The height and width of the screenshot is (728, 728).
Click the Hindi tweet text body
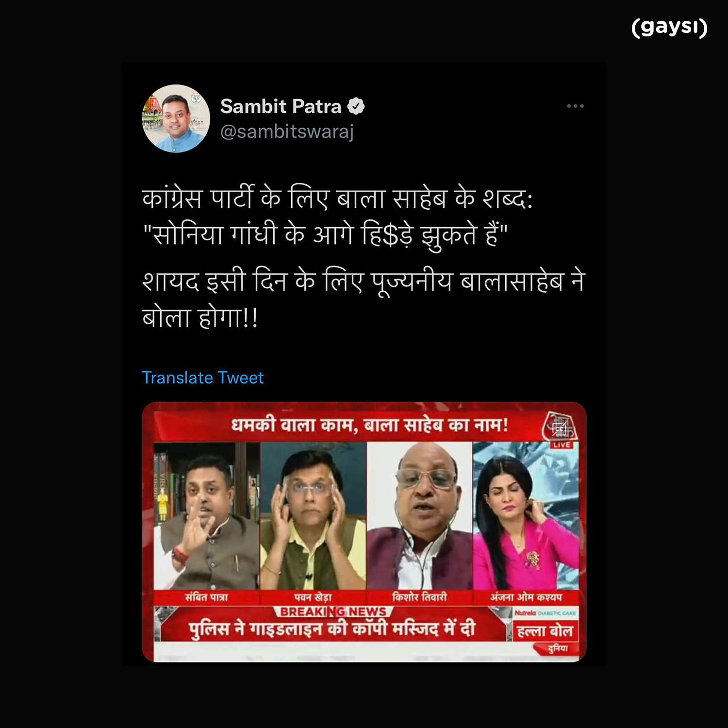point(364,258)
